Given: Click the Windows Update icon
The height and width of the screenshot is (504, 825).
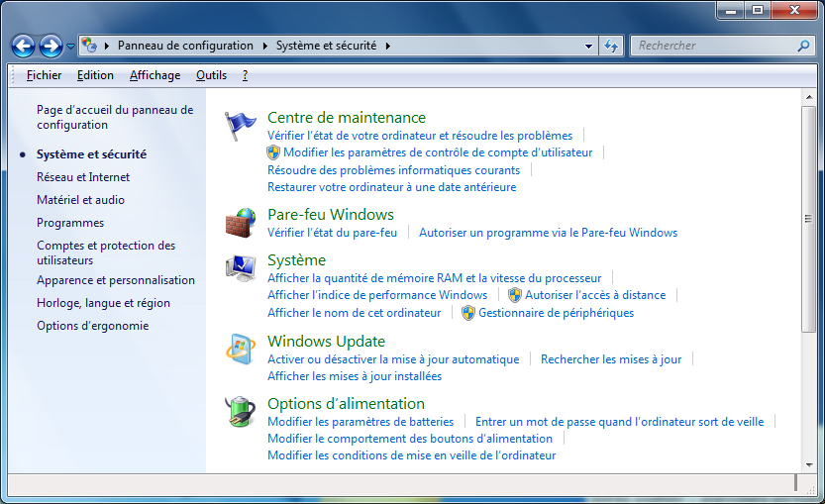Looking at the screenshot, I should [x=241, y=350].
